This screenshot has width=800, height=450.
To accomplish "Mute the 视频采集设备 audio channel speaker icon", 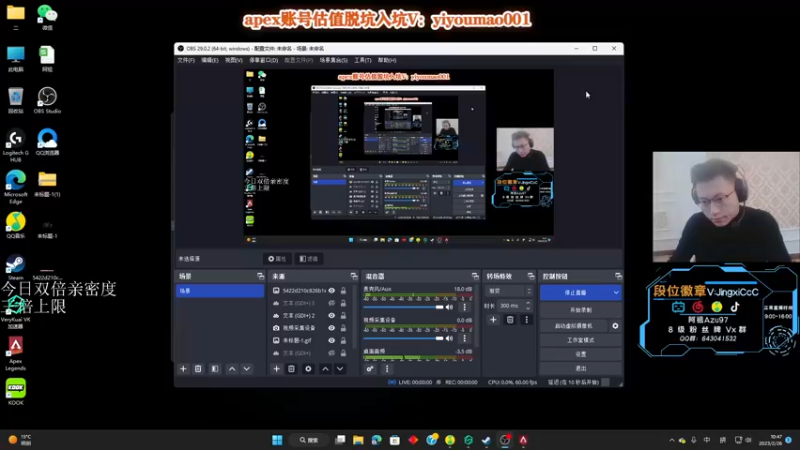I will (449, 338).
